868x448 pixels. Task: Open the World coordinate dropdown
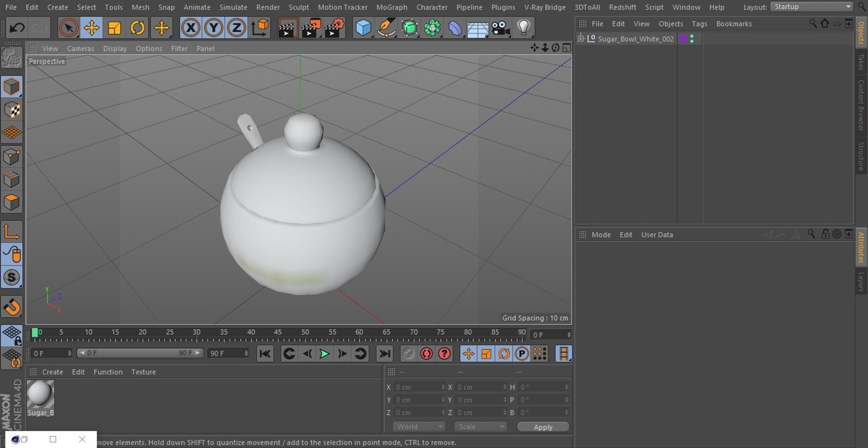419,427
